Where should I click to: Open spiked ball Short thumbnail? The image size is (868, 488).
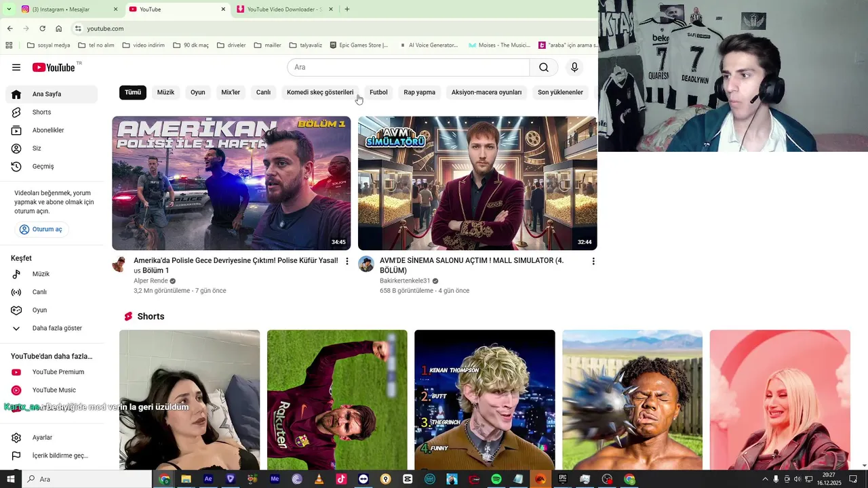tap(632, 399)
